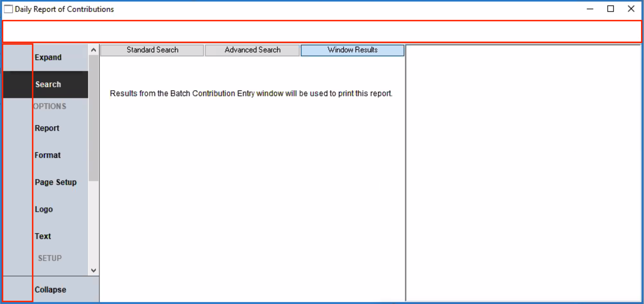Click inside the blank preview pane

(523, 173)
